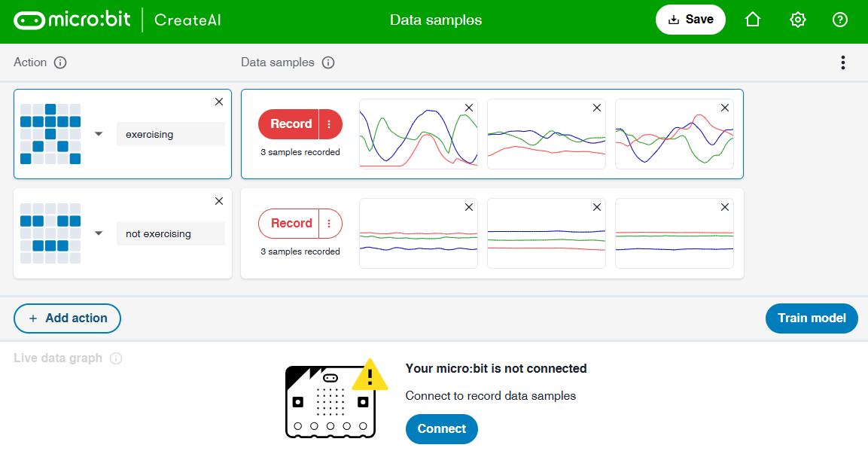Open the three-dot menu on the toolbar row
Screen dimensions: 868x457
[842, 62]
